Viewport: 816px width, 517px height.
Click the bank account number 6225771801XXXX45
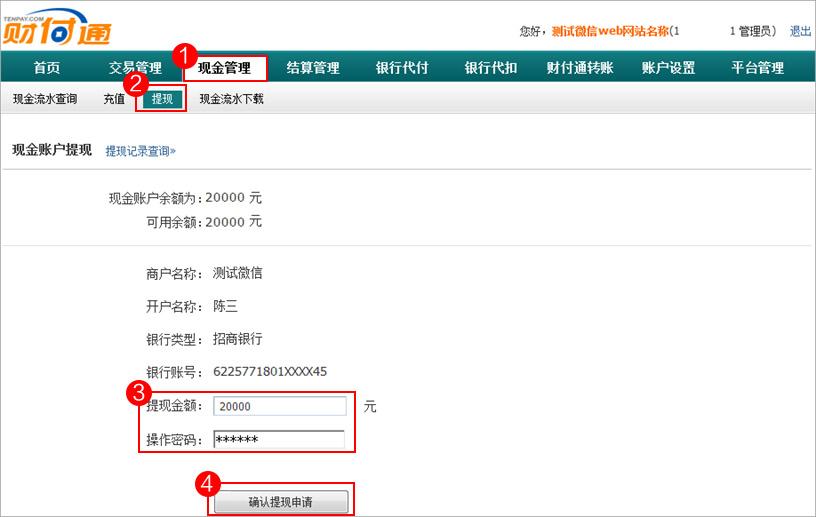(x=270, y=372)
